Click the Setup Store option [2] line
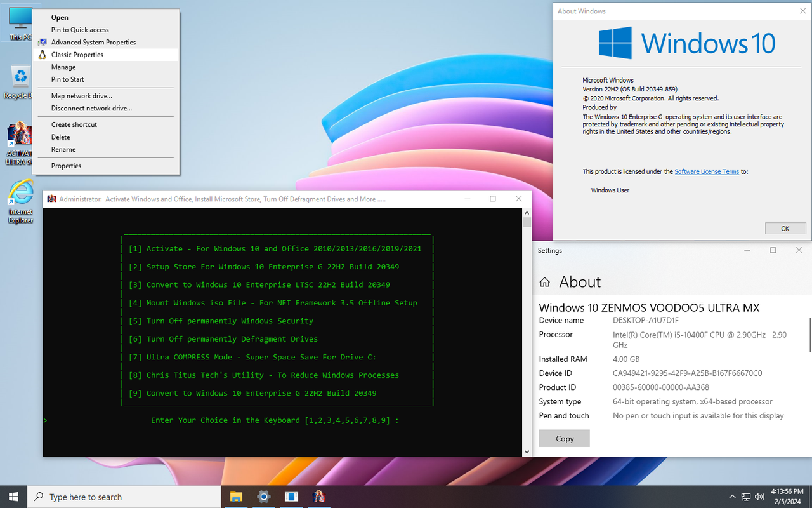 point(264,267)
